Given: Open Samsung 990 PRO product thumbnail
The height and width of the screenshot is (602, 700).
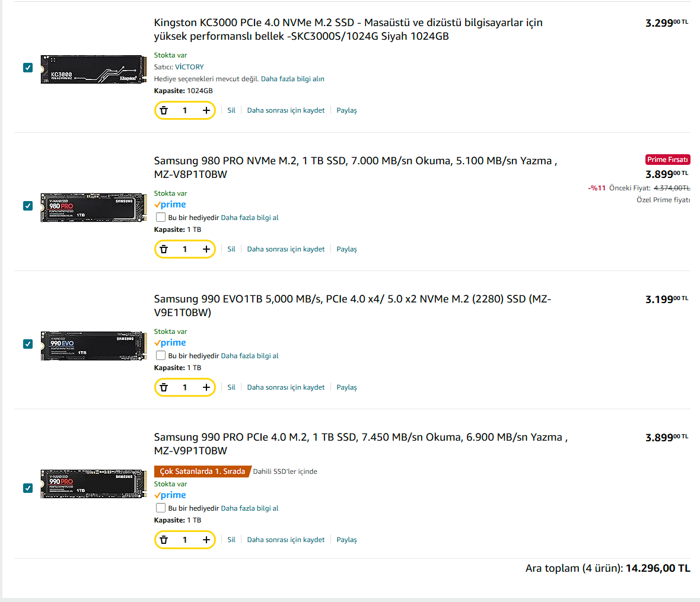Looking at the screenshot, I should point(93,484).
